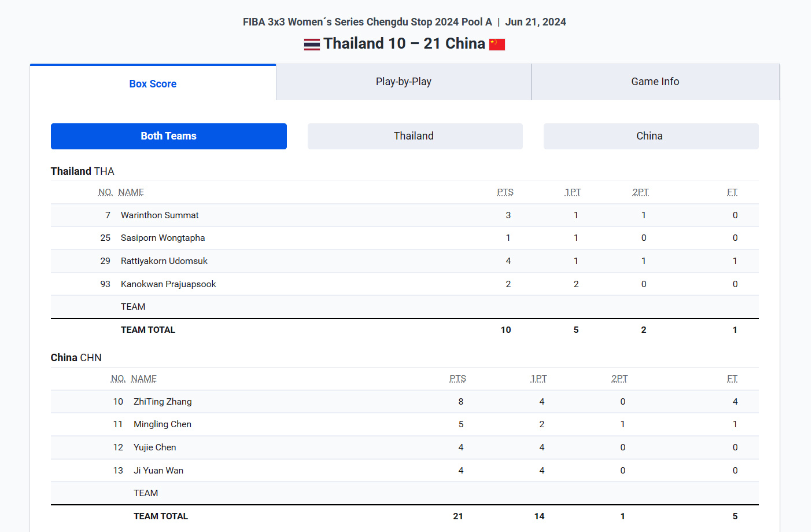Click the 1PT header in Thailand table
The width and height of the screenshot is (812, 532).
coord(573,192)
